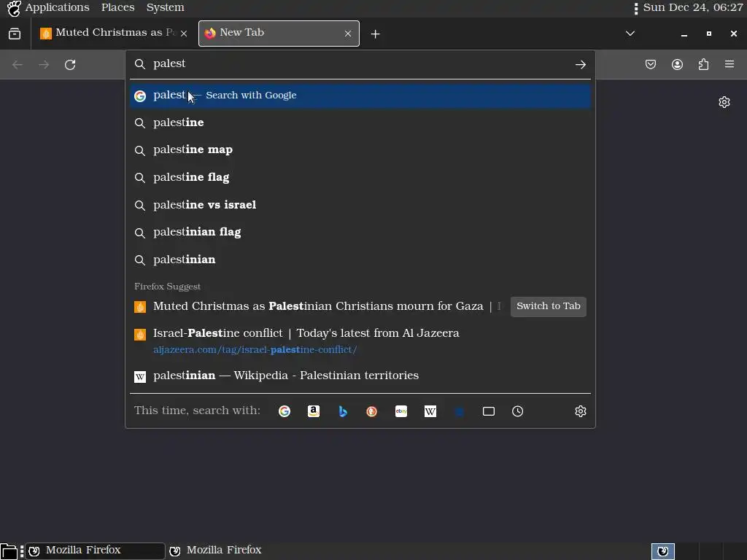
Task: Search with eBay one-off engine icon
Action: pyautogui.click(x=401, y=411)
